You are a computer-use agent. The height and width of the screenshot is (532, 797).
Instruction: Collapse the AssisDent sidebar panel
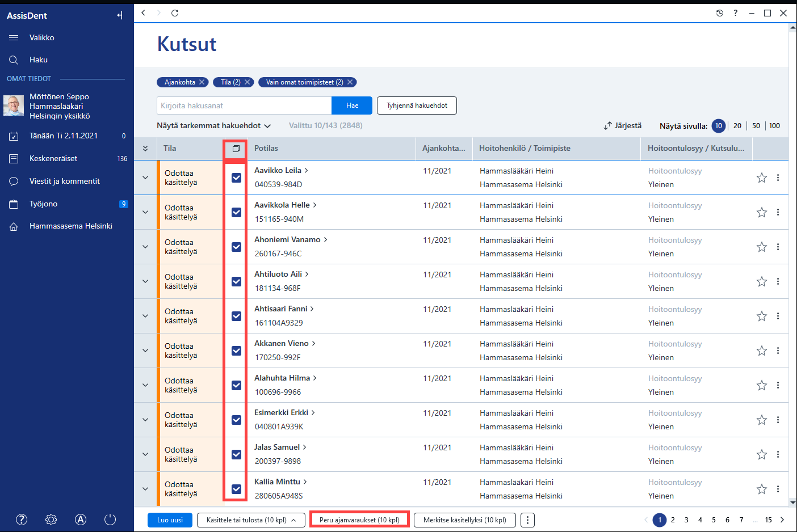[120, 15]
